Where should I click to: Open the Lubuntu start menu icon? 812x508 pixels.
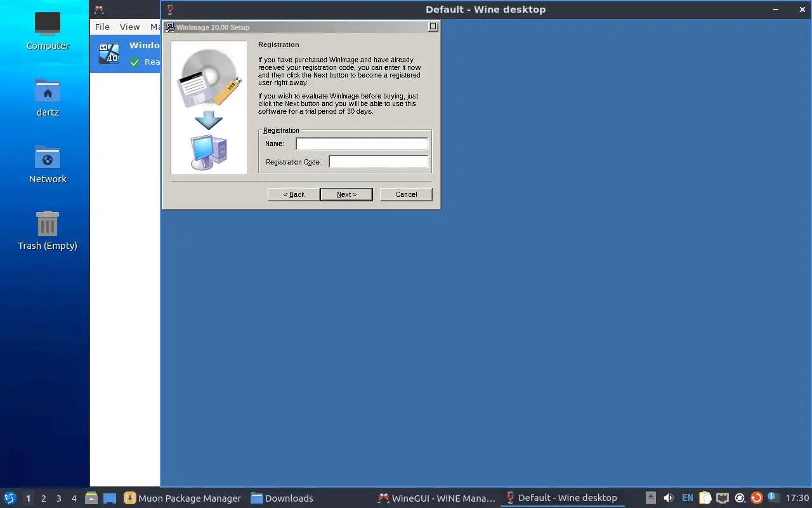click(x=10, y=498)
